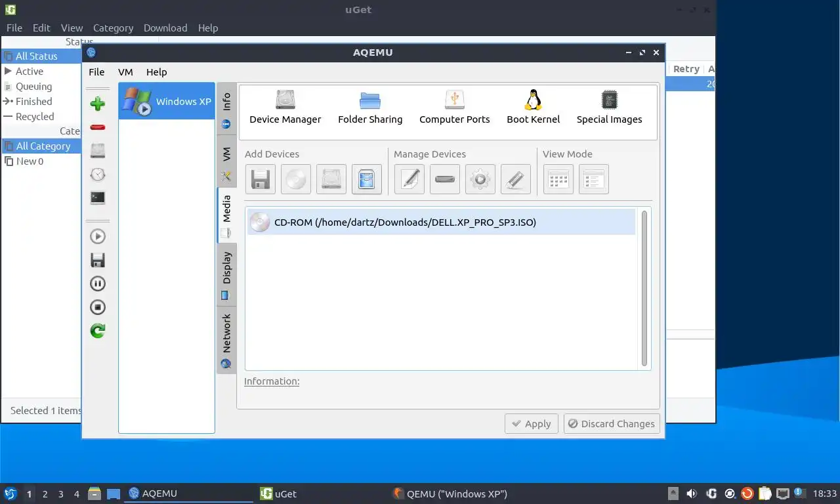This screenshot has width=840, height=504.
Task: Switch to workspace 3 in taskbar
Action: pos(61,494)
